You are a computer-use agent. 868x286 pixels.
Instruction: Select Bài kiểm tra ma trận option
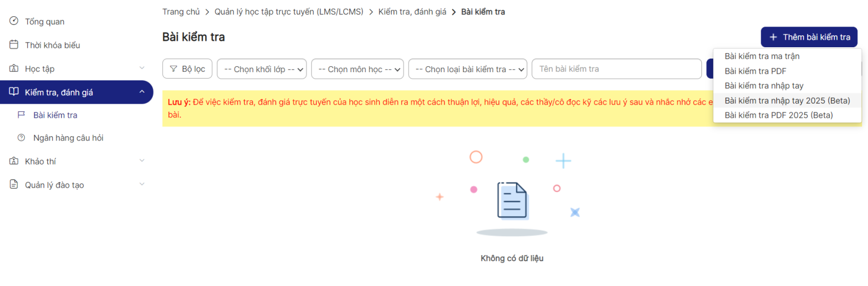762,56
